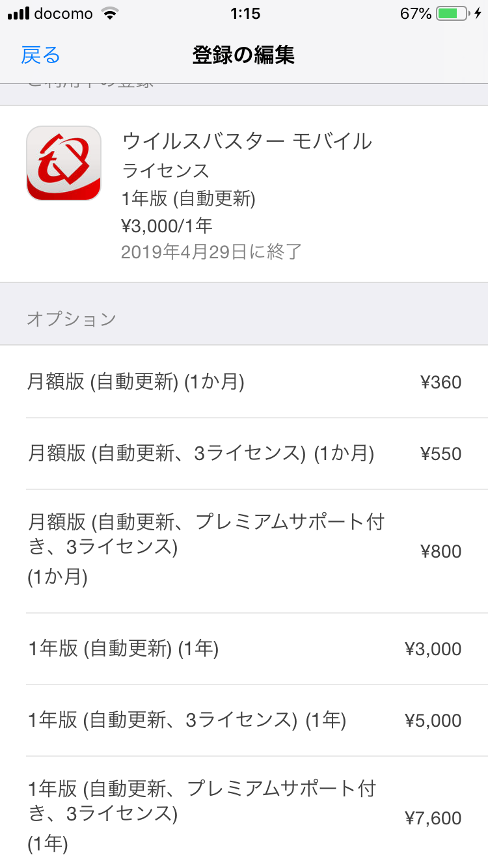Tap the clock showing 1:15
The height and width of the screenshot is (868, 488).
[x=245, y=14]
